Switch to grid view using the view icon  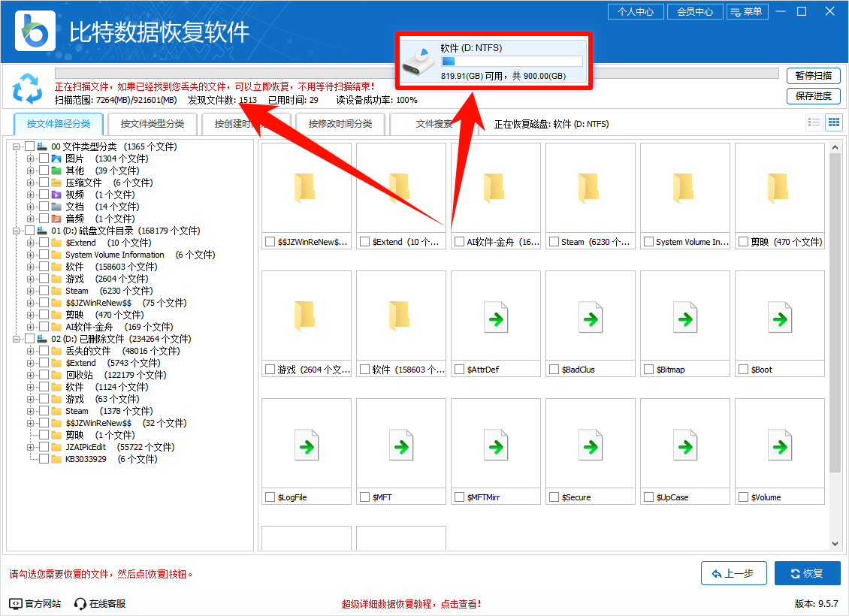pyautogui.click(x=834, y=122)
